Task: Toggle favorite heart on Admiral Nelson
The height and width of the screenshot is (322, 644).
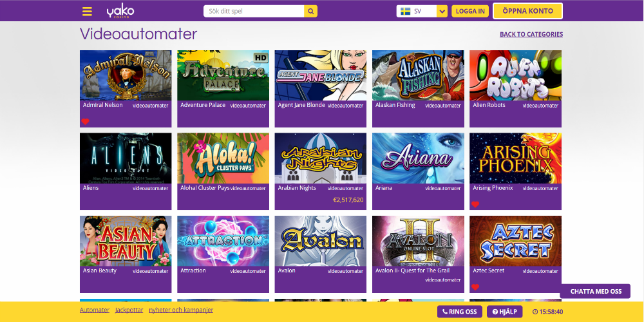Action: (x=85, y=122)
